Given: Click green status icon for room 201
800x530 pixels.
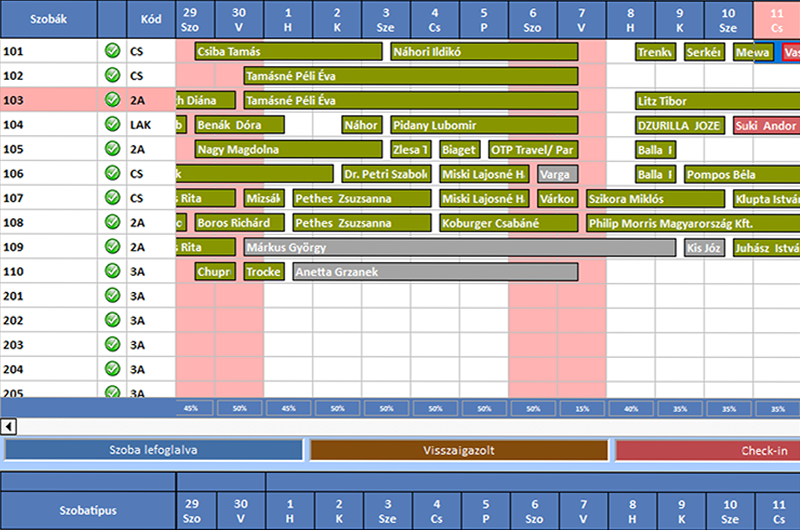Looking at the screenshot, I should point(112,296).
